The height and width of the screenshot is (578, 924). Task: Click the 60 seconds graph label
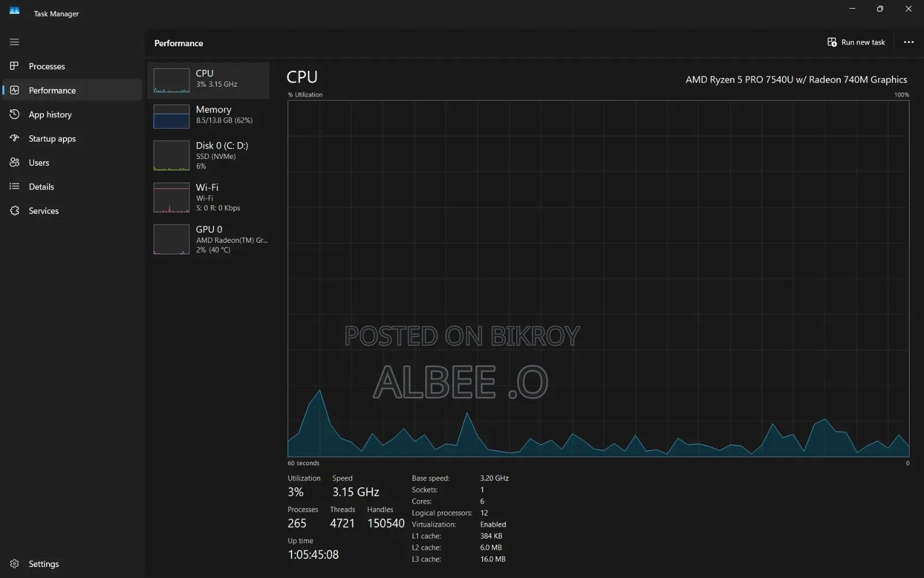pyautogui.click(x=304, y=463)
